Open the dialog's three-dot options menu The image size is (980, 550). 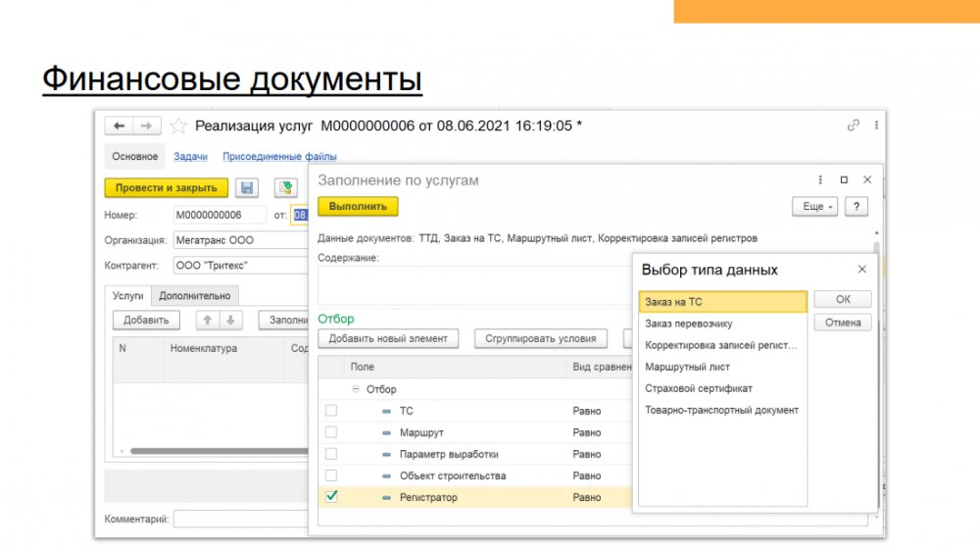[x=820, y=180]
